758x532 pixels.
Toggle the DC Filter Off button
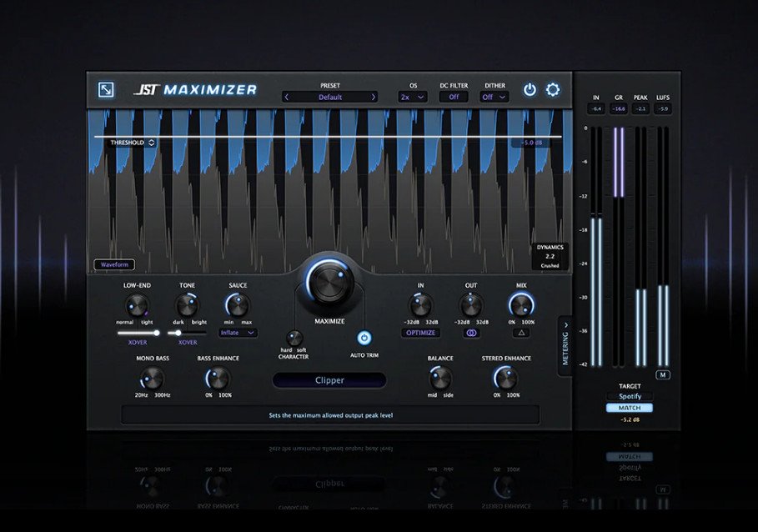coord(454,97)
